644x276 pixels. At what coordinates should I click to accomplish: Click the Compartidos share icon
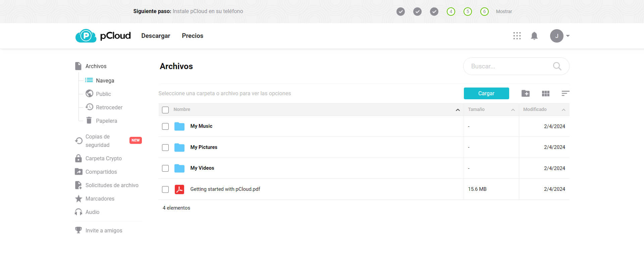pyautogui.click(x=78, y=172)
